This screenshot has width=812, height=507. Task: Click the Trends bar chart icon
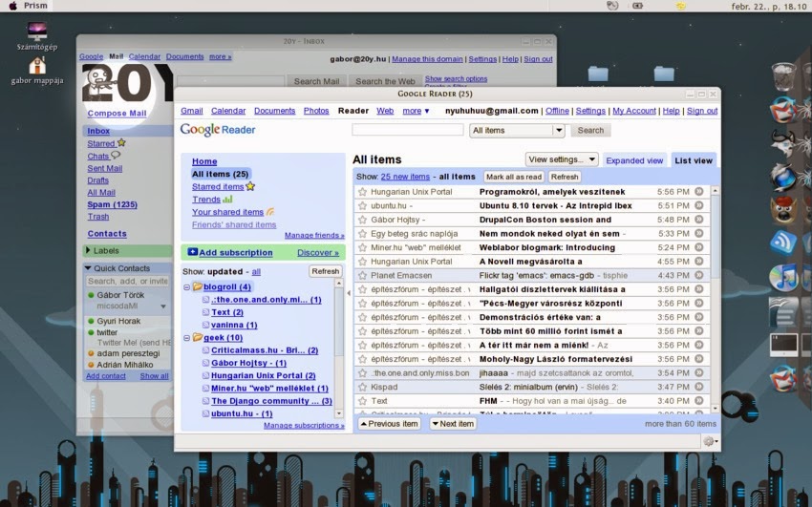tap(227, 199)
